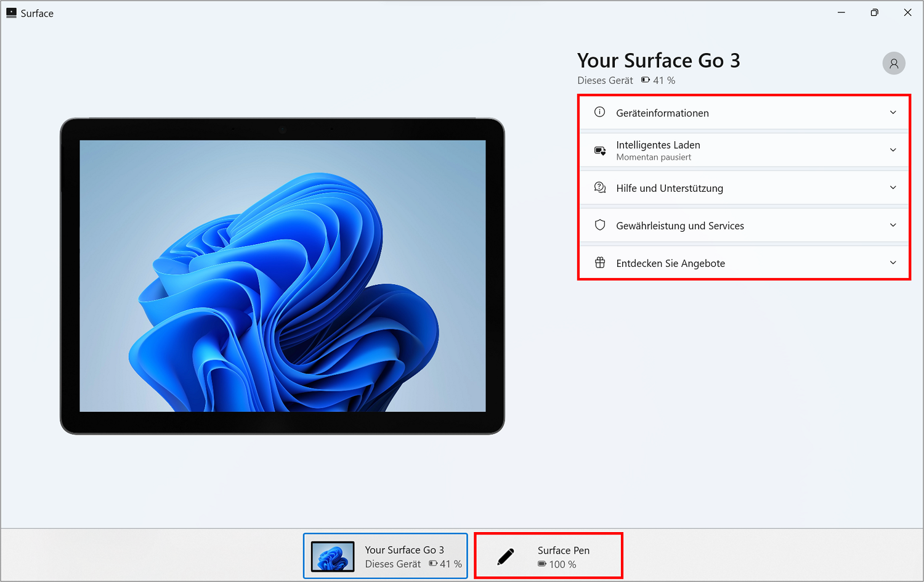
Task: Open the user account profile icon
Action: (x=894, y=63)
